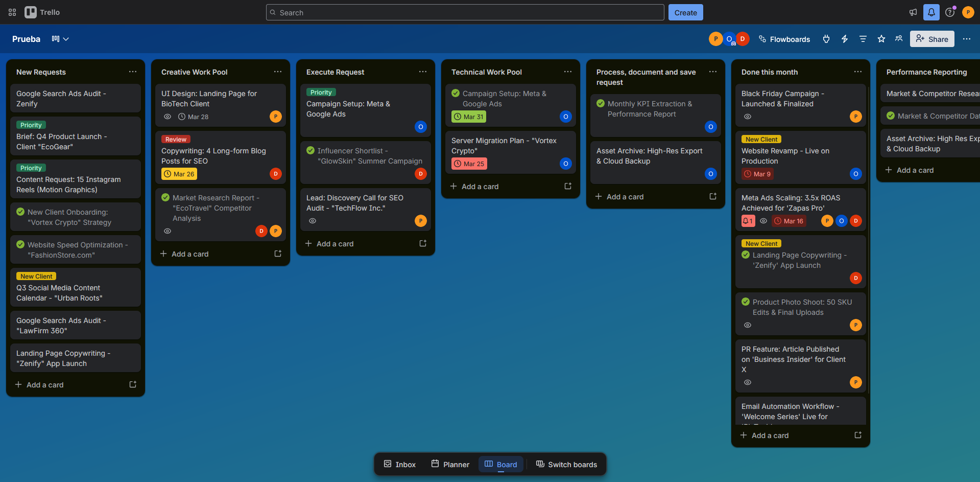Uncheck Market Research Report card
The width and height of the screenshot is (980, 482).
[x=165, y=197]
